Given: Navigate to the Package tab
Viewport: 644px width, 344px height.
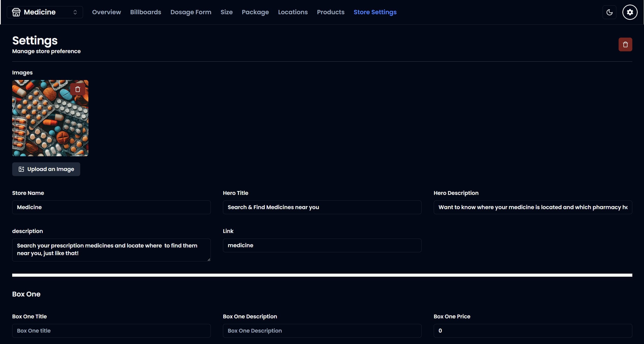Looking at the screenshot, I should (255, 12).
